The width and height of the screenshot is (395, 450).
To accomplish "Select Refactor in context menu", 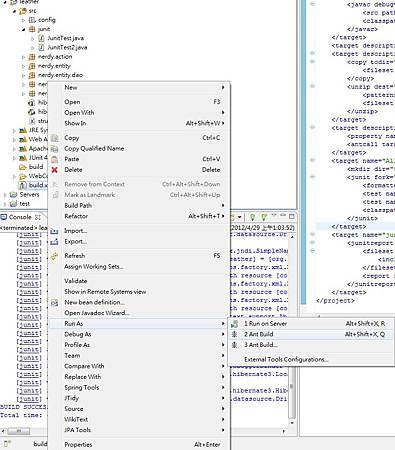I will [139, 216].
